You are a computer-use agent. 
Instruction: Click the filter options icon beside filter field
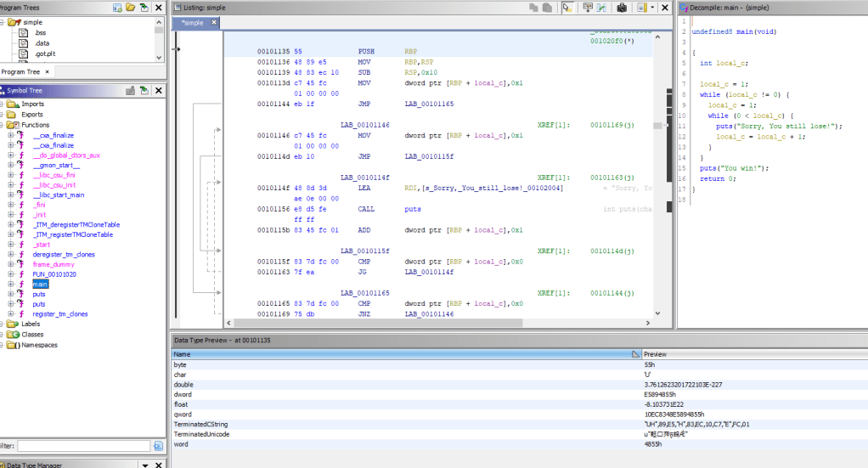pos(158,446)
